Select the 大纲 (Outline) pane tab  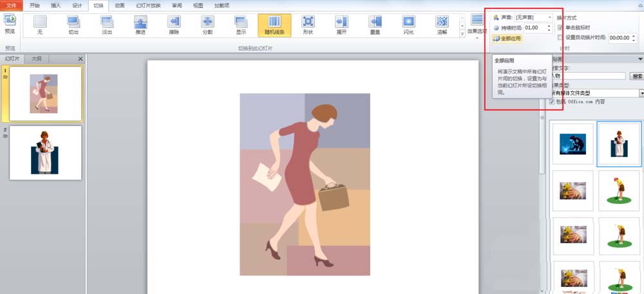[x=37, y=59]
